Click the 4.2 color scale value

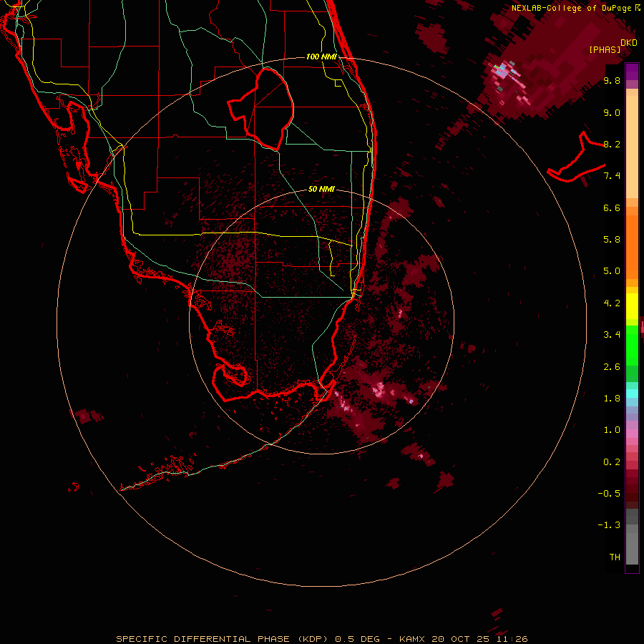tap(612, 303)
